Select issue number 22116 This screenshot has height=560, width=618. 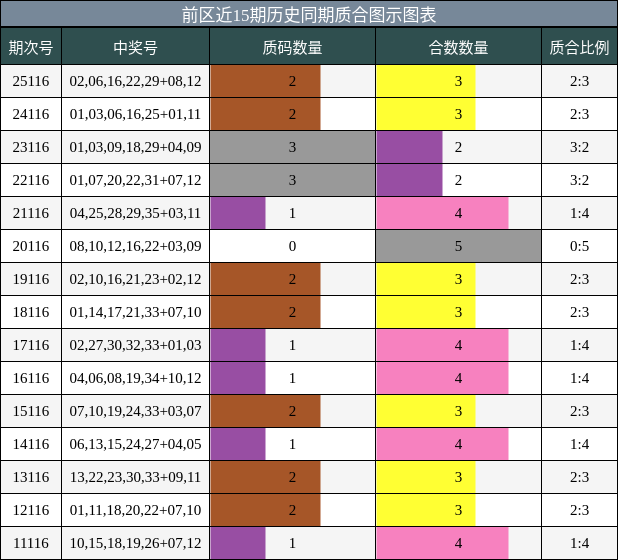click(x=31, y=180)
